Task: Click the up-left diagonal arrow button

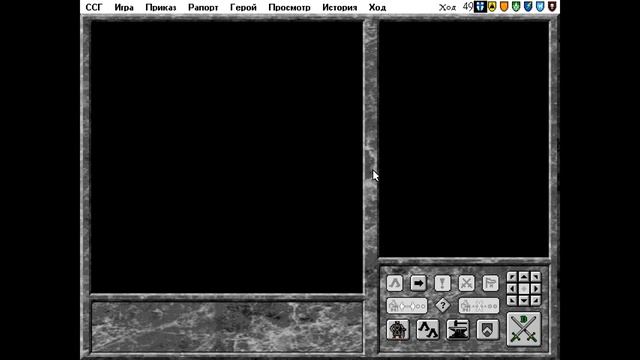Action: coord(512,277)
